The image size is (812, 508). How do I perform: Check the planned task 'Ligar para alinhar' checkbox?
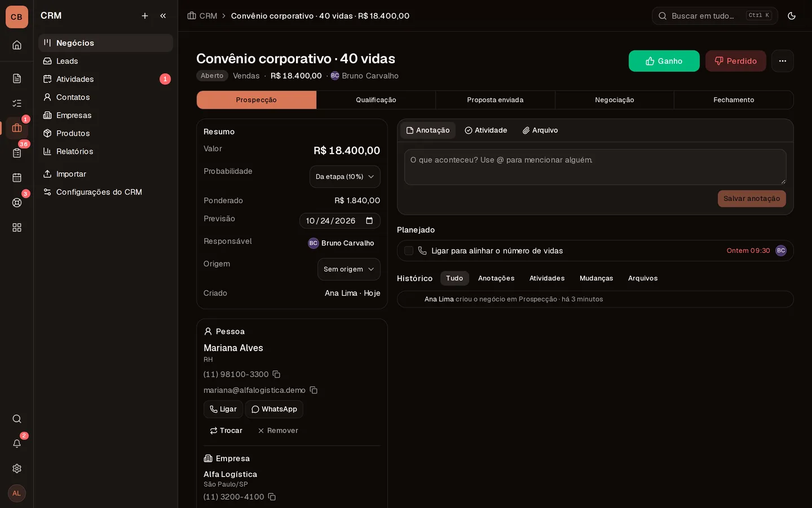(409, 251)
